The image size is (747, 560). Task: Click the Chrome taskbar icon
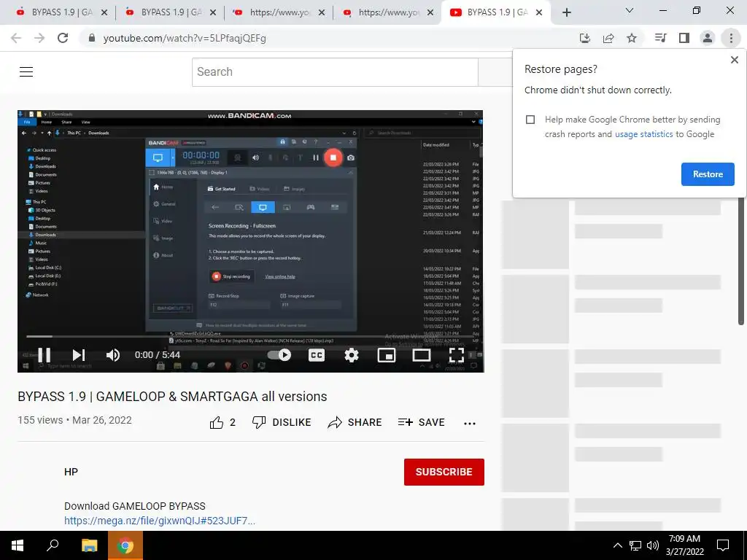tap(125, 545)
